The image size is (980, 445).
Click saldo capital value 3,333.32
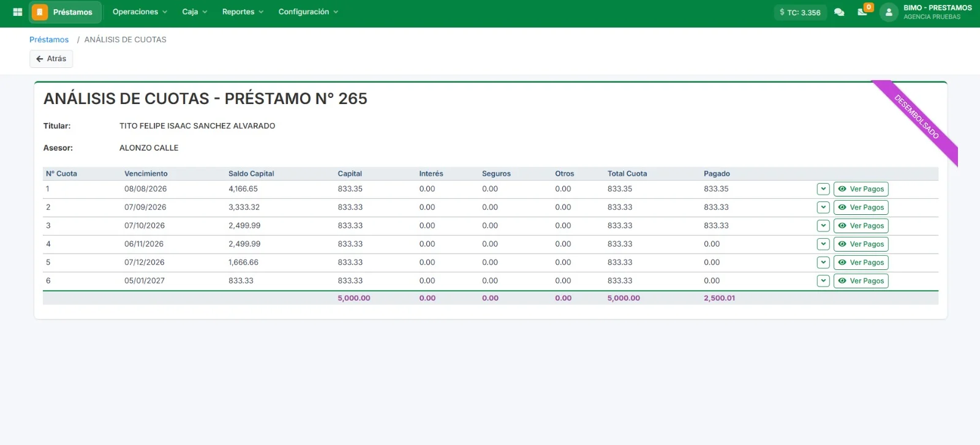[x=244, y=208]
